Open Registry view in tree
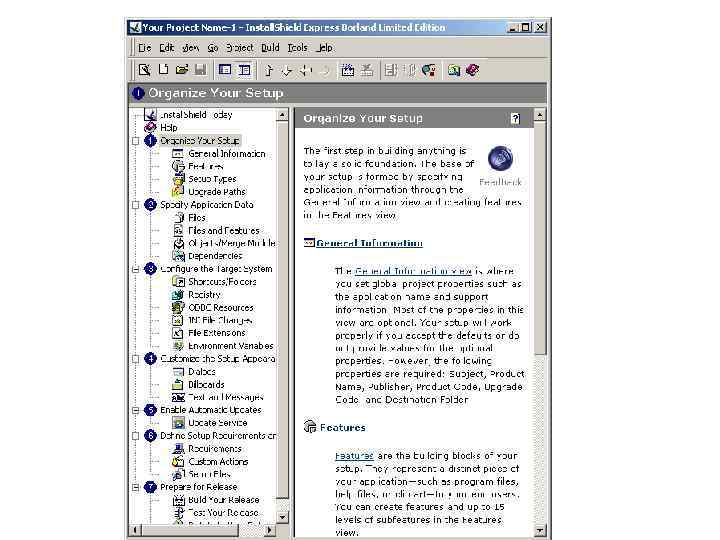 click(x=204, y=294)
